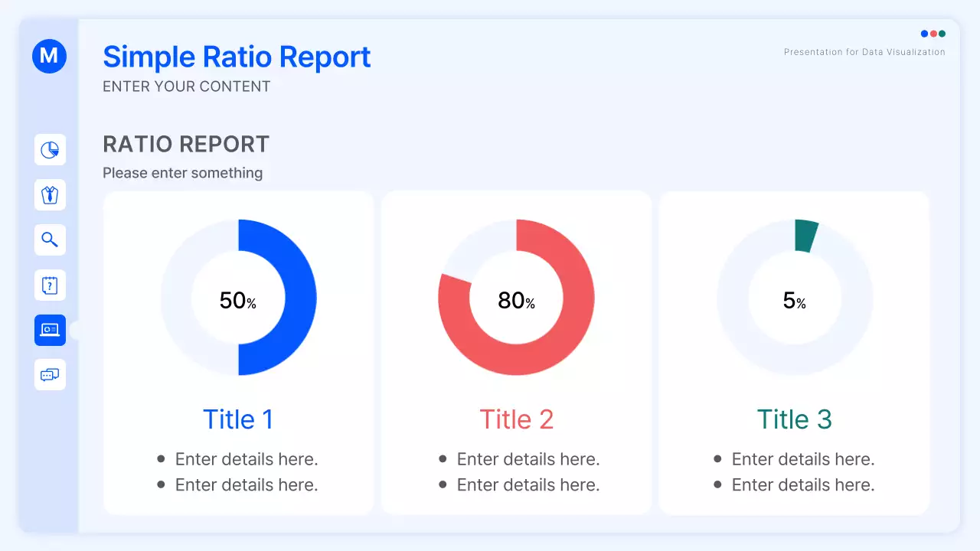Click the blue dot in top-right corner
The height and width of the screenshot is (551, 980).
pos(924,34)
